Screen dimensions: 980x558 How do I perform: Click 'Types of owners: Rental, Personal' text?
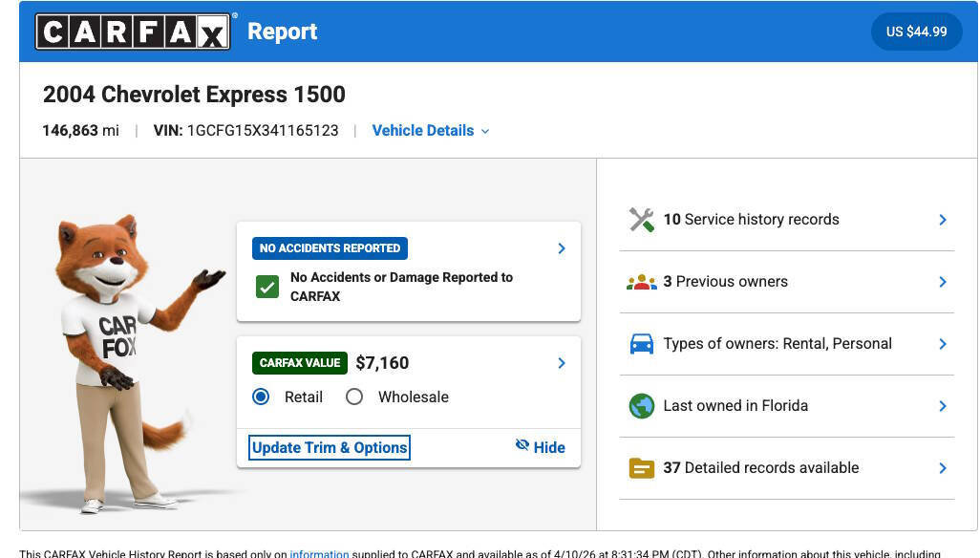[778, 344]
